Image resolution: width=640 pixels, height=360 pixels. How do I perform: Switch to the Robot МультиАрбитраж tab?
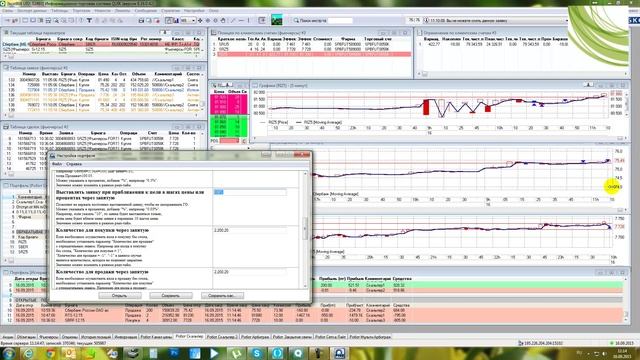(x=369, y=337)
